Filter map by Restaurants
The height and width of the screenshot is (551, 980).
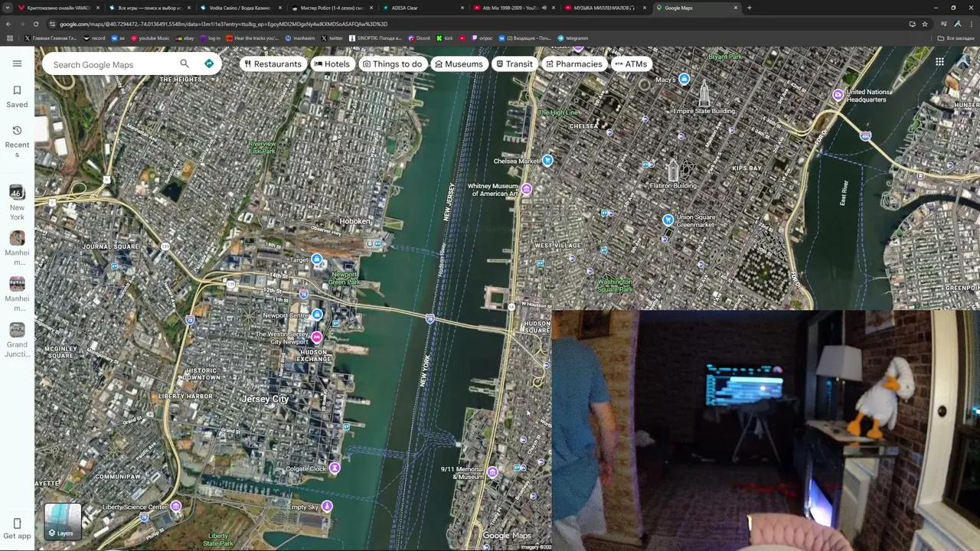coord(273,64)
